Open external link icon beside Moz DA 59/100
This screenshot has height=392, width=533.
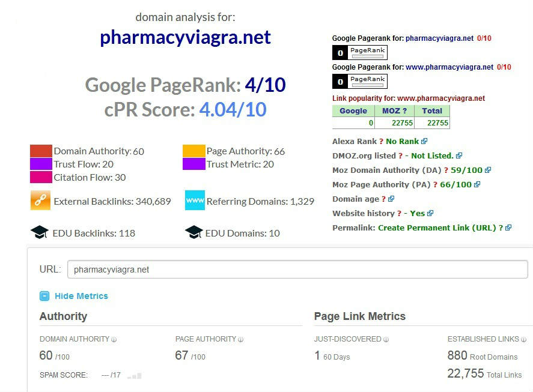[488, 170]
